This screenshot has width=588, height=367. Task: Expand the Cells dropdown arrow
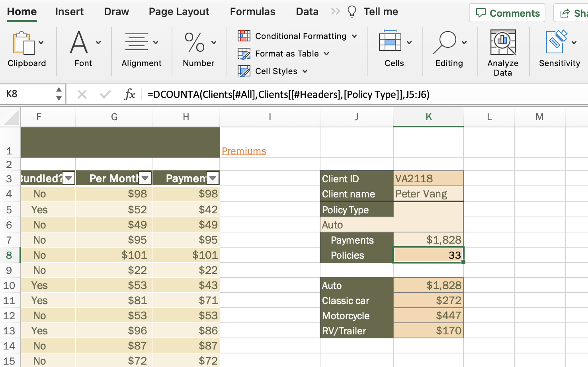[409, 43]
